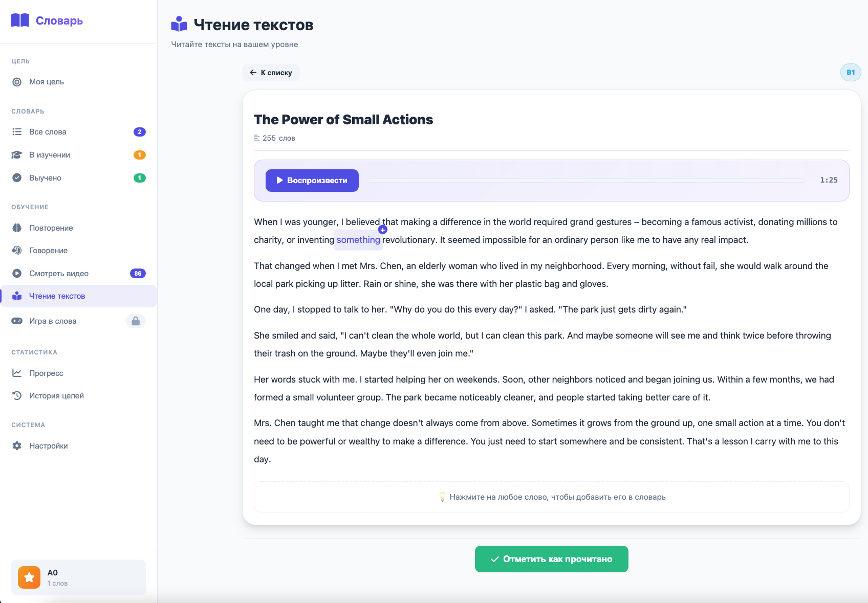Open the Настройки gear icon
The image size is (868, 603).
(x=17, y=446)
